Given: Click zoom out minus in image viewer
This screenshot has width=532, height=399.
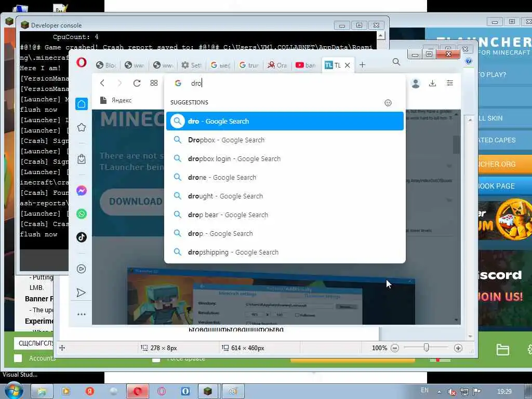Looking at the screenshot, I should coord(395,348).
